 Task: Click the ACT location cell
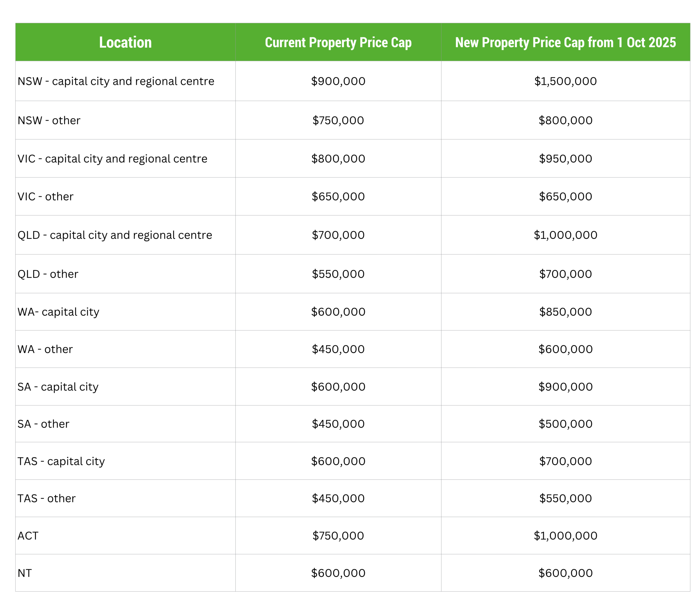pos(28,536)
